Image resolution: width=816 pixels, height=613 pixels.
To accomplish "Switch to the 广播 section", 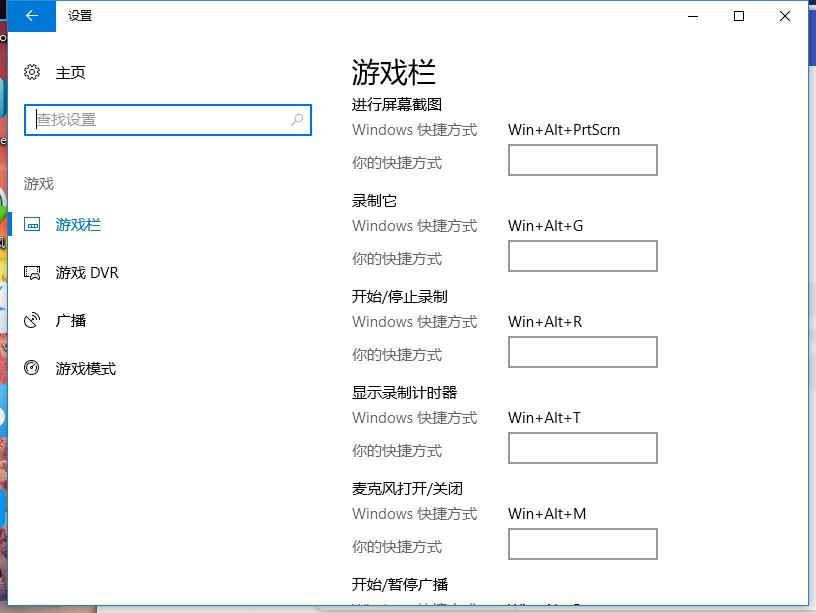I will (71, 321).
